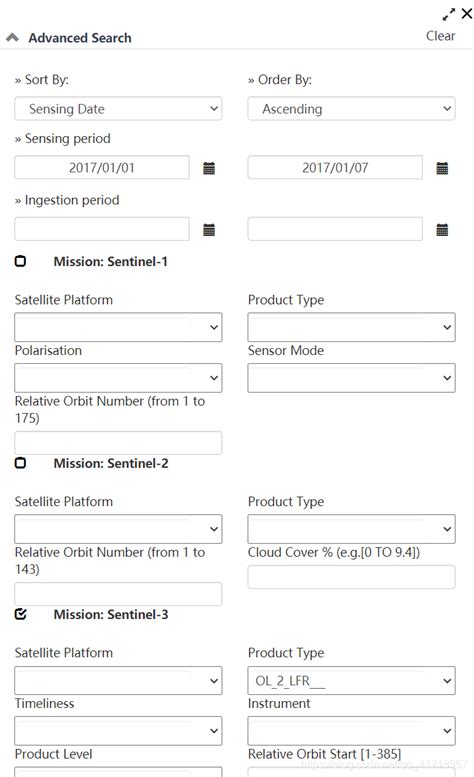Open calendar for Ingestion period end date
474x777 pixels.
tap(442, 230)
